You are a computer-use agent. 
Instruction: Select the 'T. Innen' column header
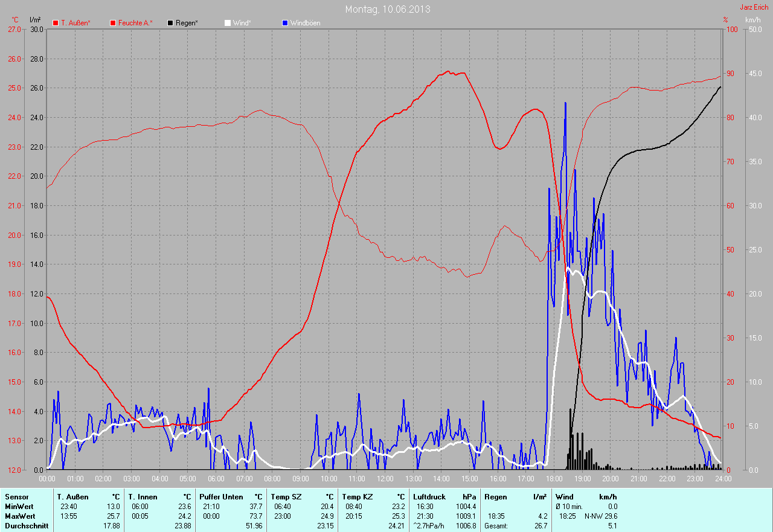pyautogui.click(x=143, y=497)
